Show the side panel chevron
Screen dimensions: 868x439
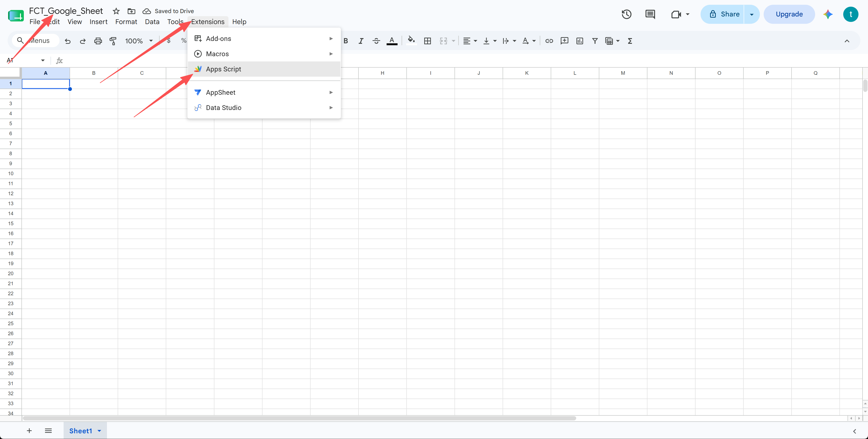(x=854, y=431)
